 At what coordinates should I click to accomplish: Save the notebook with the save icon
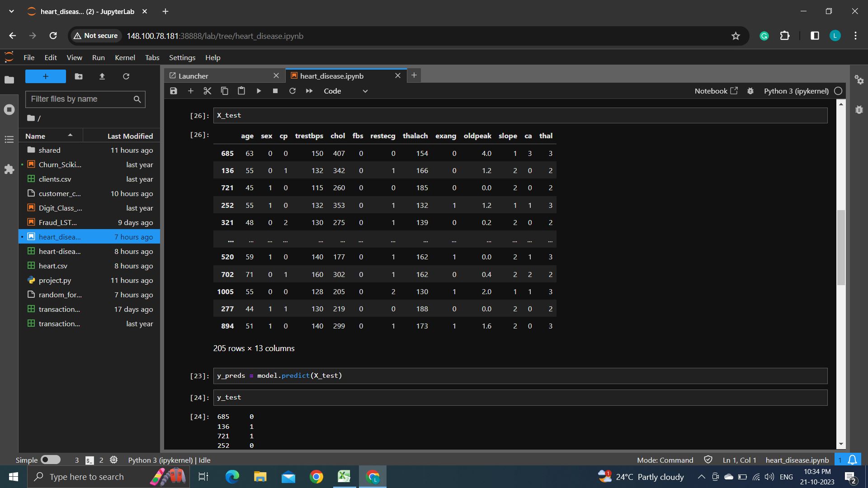[174, 91]
